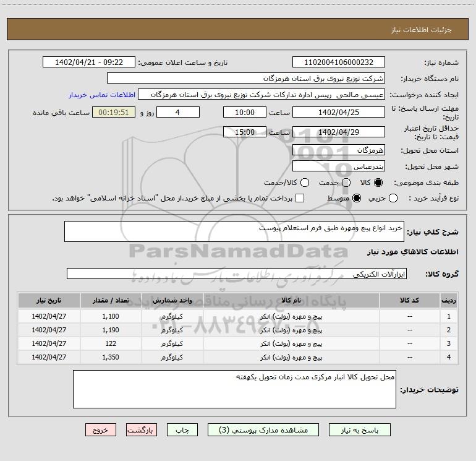The image size is (476, 461).
Task: Click column header ردیف
Action: [449, 301]
